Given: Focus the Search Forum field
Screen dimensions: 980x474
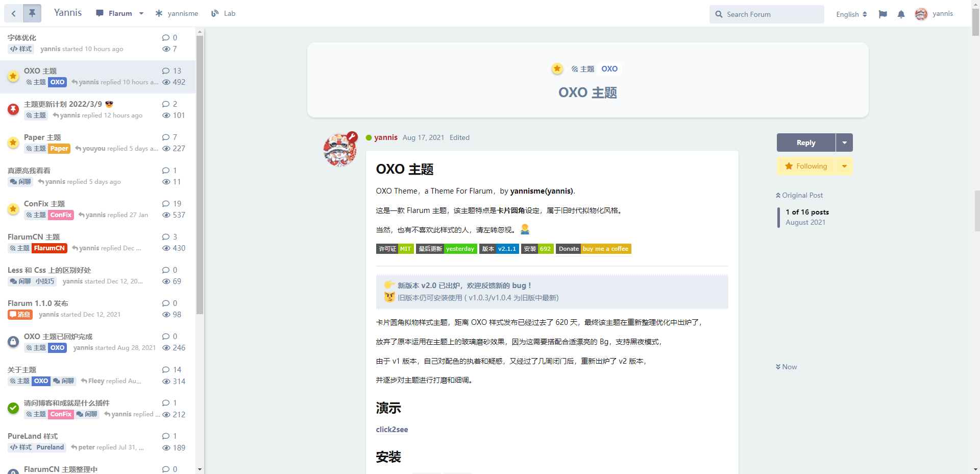Looking at the screenshot, I should 767,14.
